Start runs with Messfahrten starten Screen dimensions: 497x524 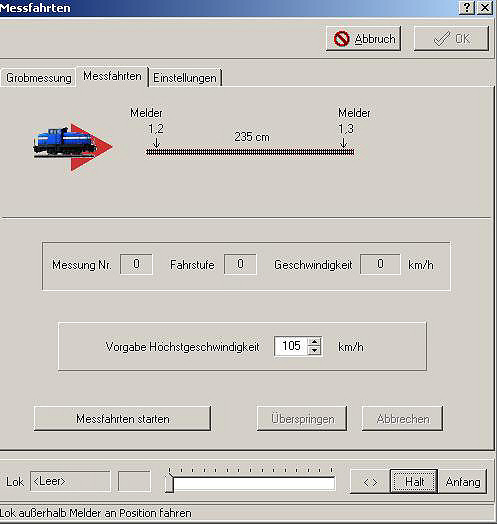(122, 418)
